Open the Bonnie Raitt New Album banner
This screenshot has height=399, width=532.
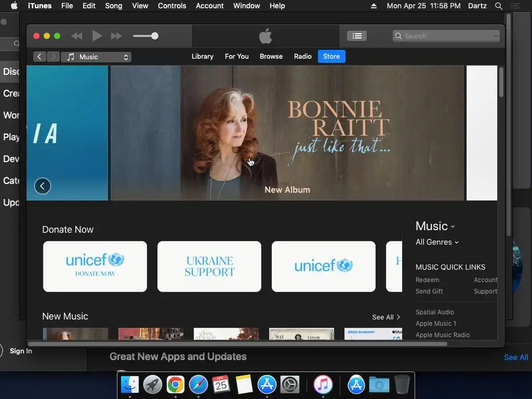(x=287, y=132)
